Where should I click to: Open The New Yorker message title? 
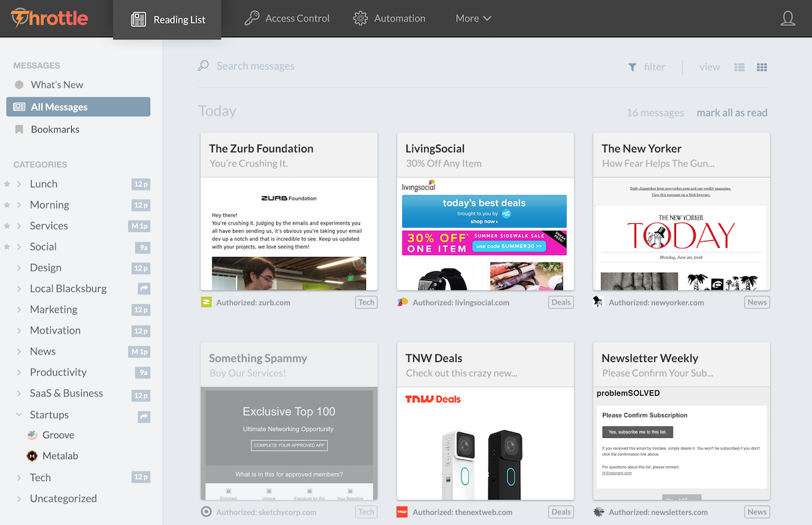(641, 149)
